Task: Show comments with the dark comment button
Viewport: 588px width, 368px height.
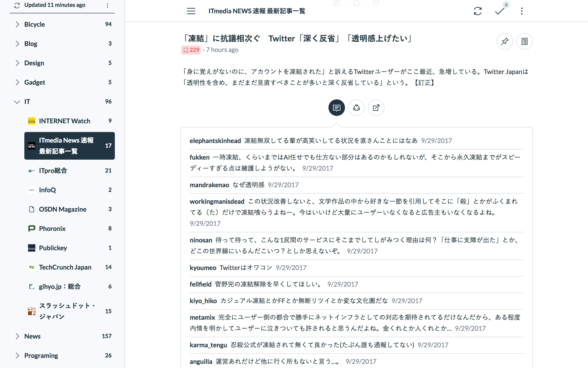Action: (x=336, y=108)
